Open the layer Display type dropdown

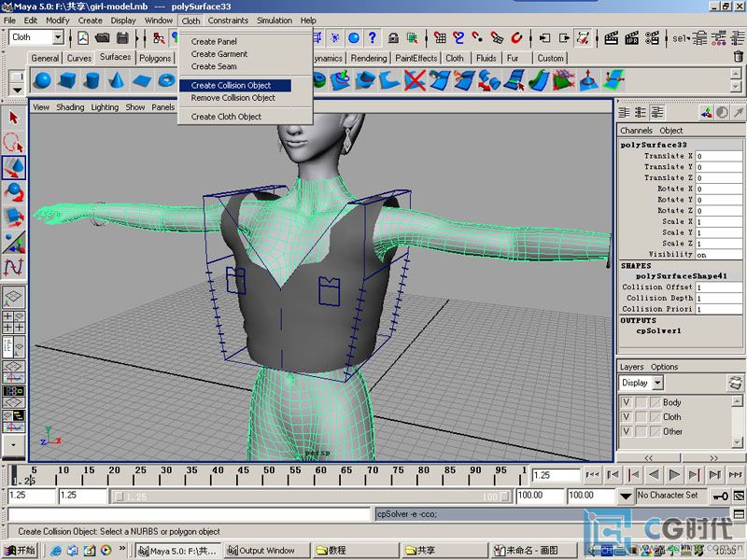tap(658, 383)
